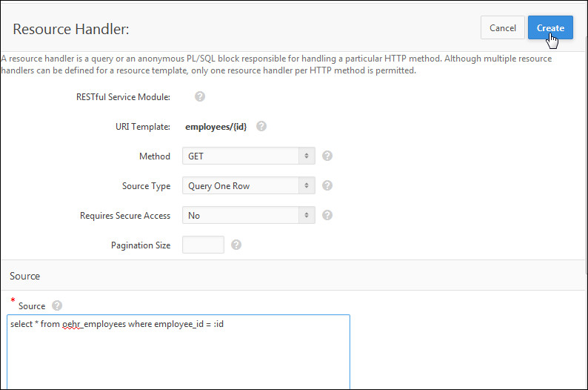
Task: Click Requires Secure Access help icon
Action: tap(327, 215)
